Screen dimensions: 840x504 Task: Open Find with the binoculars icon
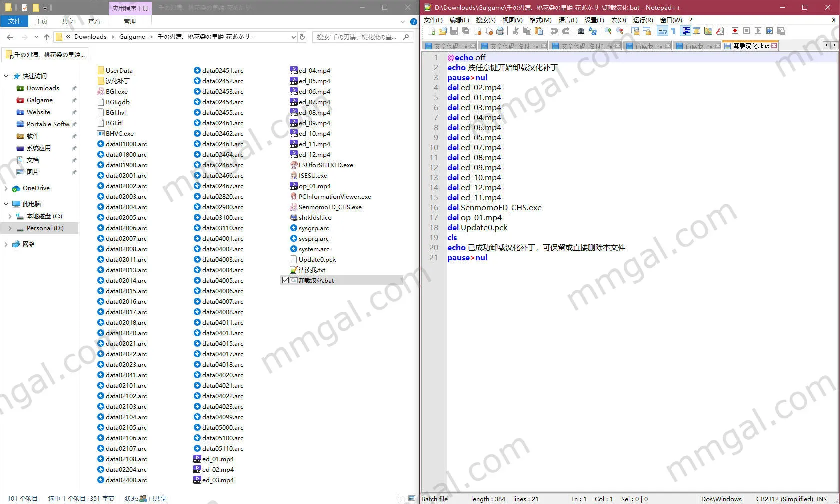click(581, 31)
